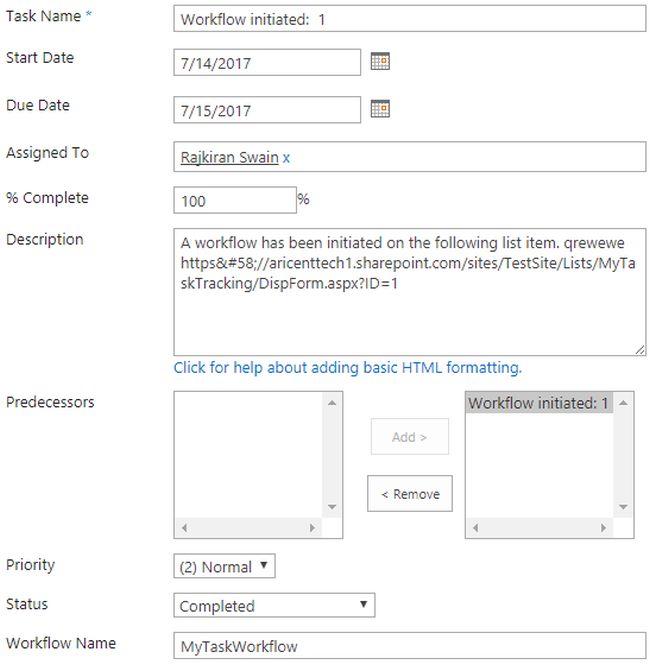Image resolution: width=650 pixels, height=665 pixels.
Task: Expand the Priority dropdown
Action: [x=224, y=567]
